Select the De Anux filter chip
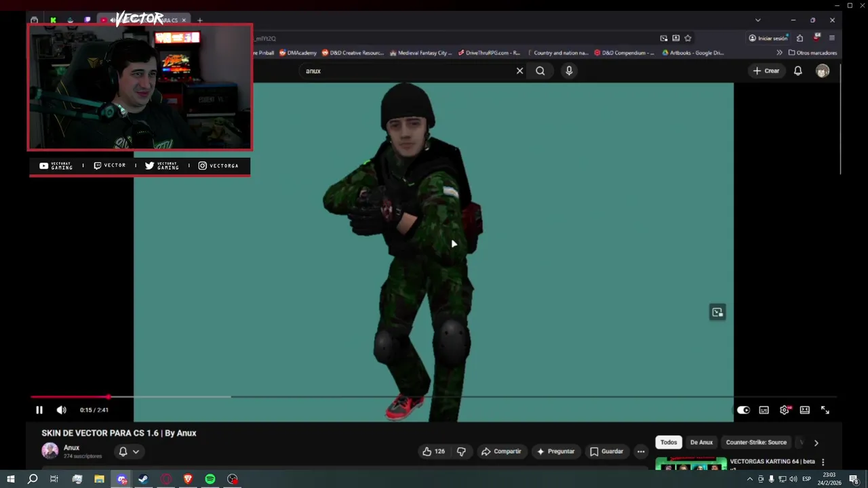Screen dimensions: 868x488 pos(701,443)
